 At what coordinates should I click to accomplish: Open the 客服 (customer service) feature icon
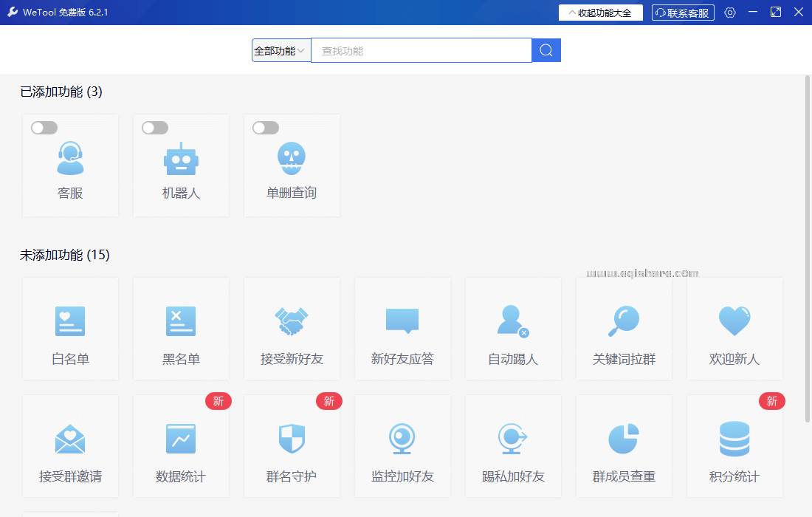point(70,165)
